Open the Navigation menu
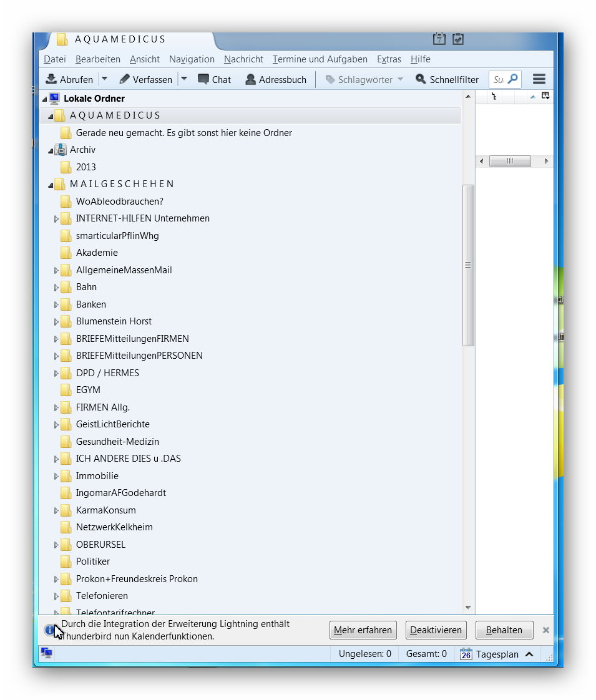 [x=192, y=59]
